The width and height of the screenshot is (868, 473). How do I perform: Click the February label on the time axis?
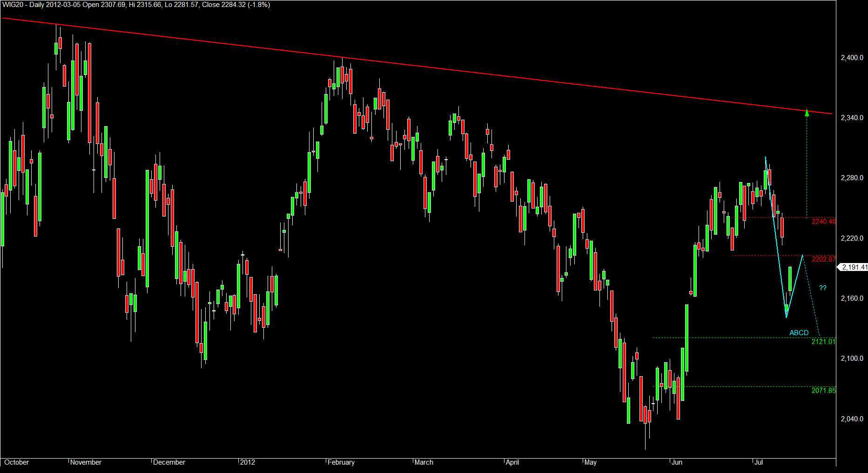[x=341, y=462]
